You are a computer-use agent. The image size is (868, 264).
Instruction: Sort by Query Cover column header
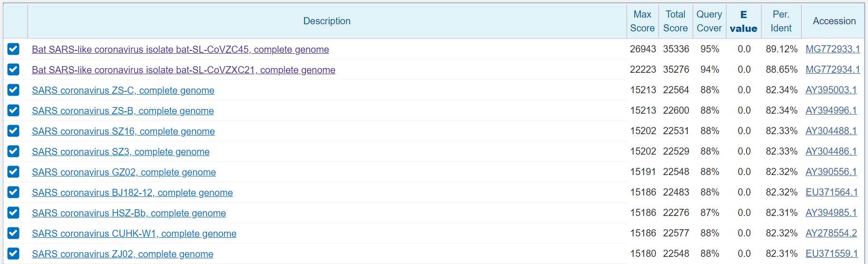709,21
